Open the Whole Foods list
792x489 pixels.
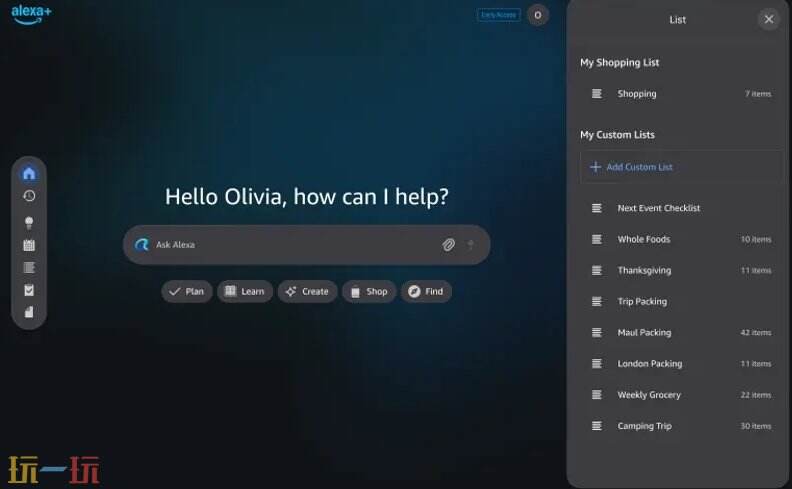coord(681,239)
